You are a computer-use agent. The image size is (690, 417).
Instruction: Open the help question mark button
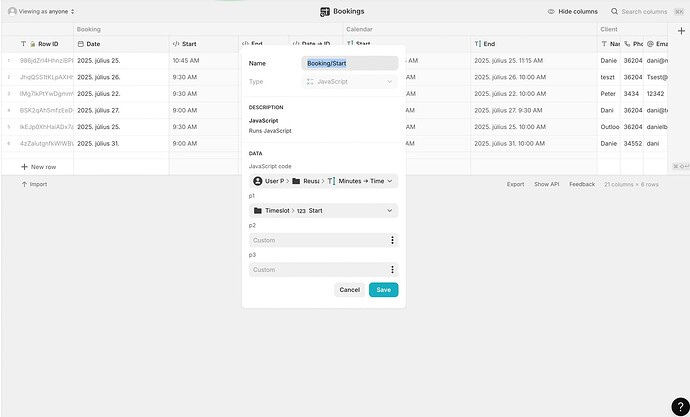680,407
